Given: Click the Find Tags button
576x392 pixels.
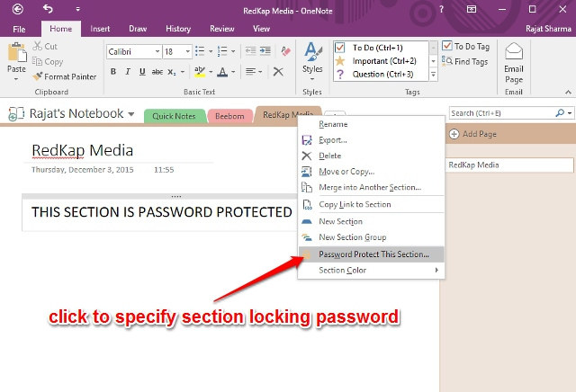Looking at the screenshot, I should 465,62.
